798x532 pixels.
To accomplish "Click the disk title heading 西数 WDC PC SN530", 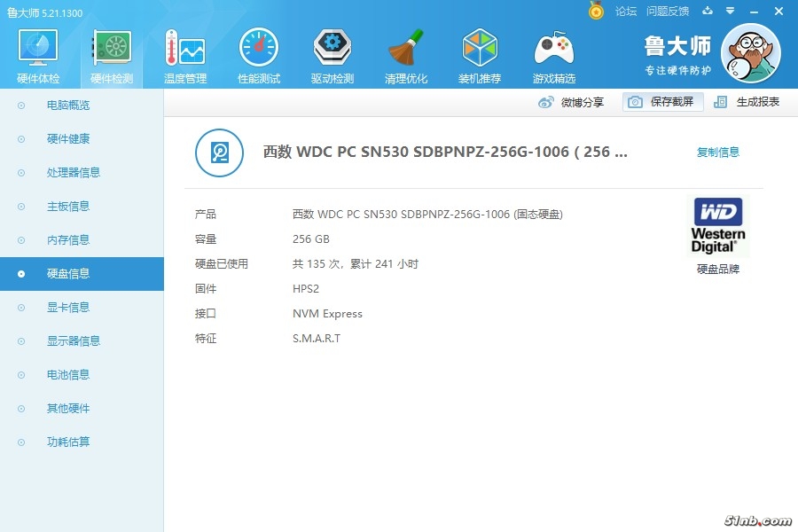I will point(445,152).
